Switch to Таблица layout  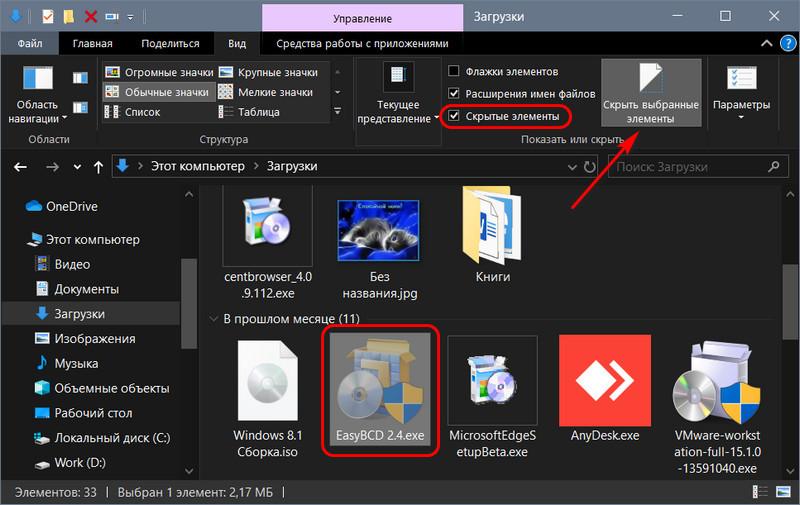(x=249, y=112)
